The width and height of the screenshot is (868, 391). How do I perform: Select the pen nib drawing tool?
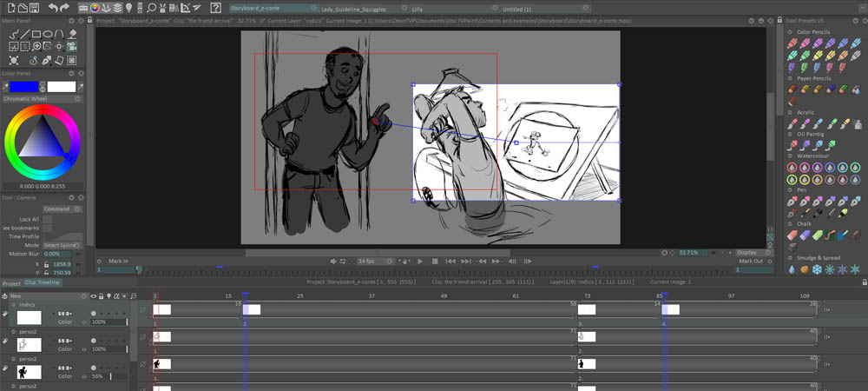pyautogui.click(x=48, y=60)
